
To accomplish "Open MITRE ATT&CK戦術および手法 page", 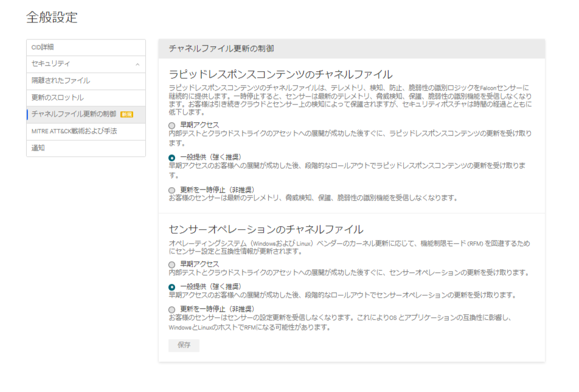I will 74,131.
